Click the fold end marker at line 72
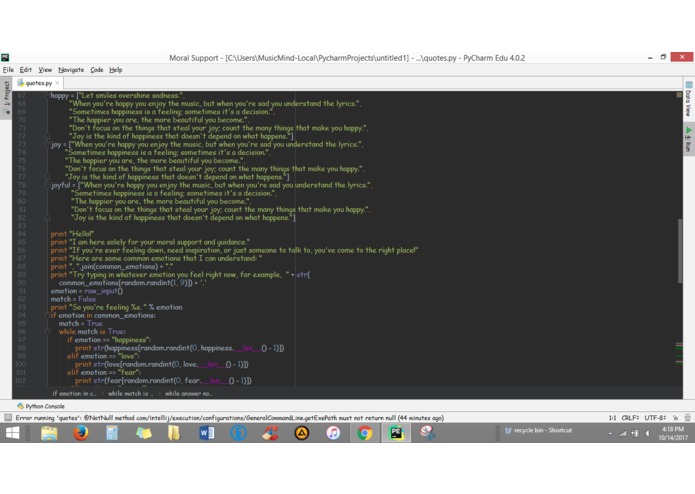 click(x=47, y=136)
